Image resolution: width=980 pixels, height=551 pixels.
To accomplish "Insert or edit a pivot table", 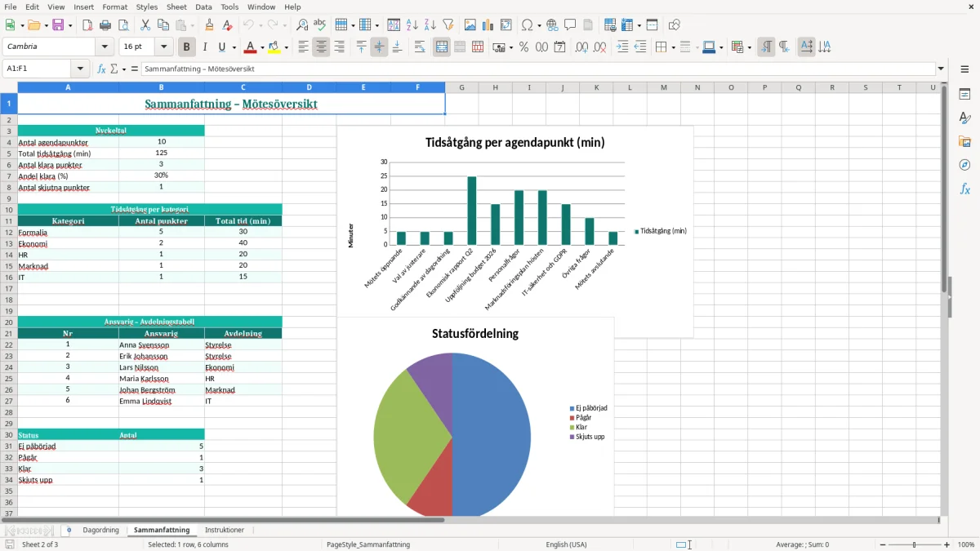I will (506, 25).
